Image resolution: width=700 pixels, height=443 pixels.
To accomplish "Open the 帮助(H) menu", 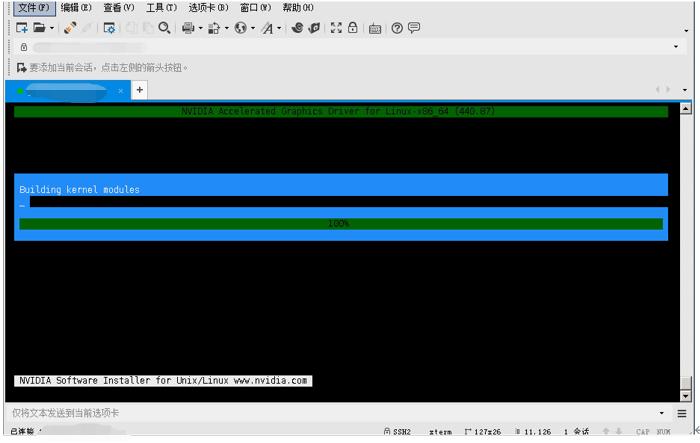I will tap(297, 8).
